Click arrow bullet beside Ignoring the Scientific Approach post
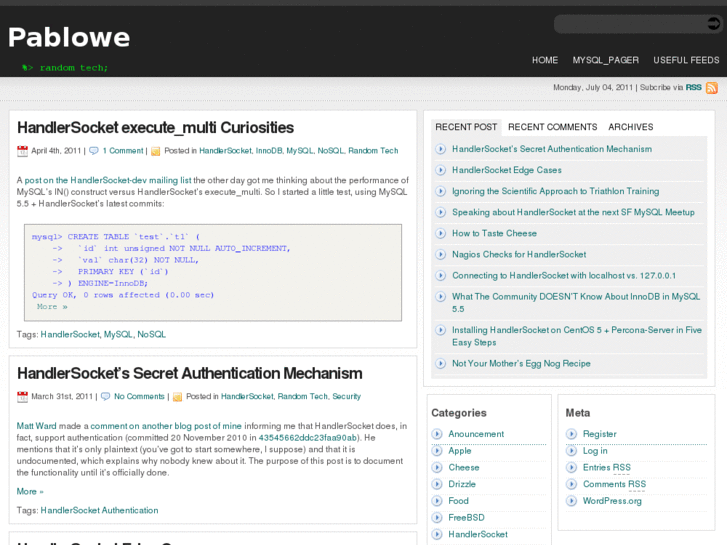The image size is (727, 545). pos(440,191)
